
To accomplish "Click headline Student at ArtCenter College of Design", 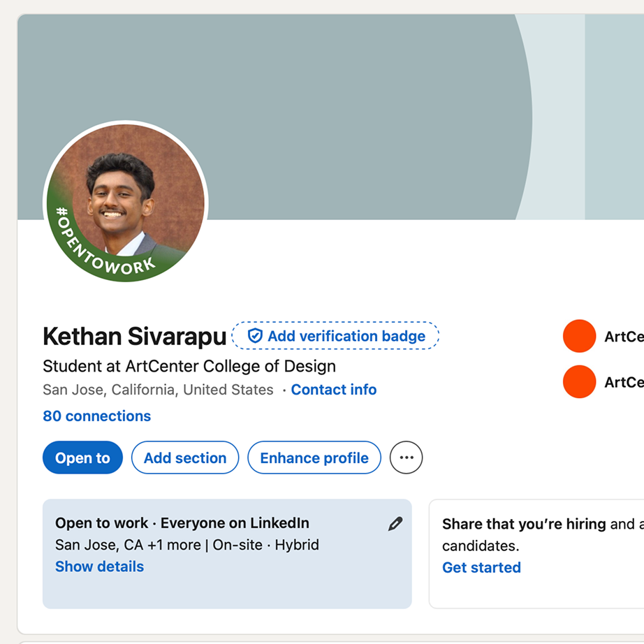I will [189, 367].
